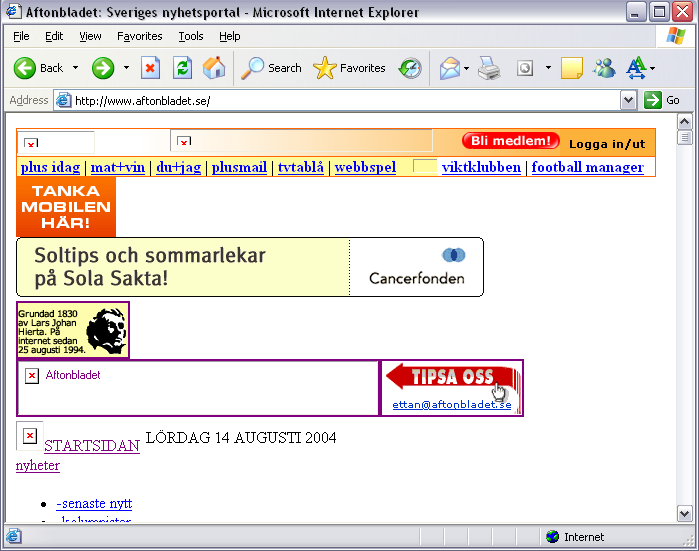Screen dimensions: 699x551
Task: Click the Internet zone globe icon
Action: click(x=552, y=536)
